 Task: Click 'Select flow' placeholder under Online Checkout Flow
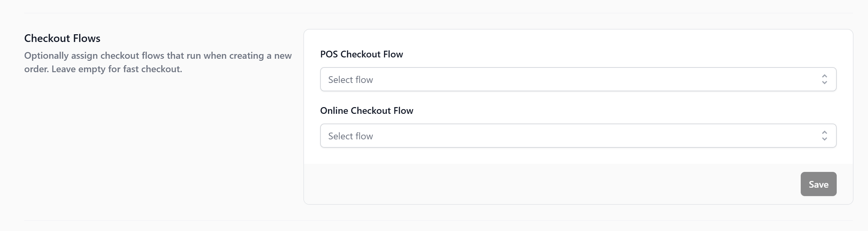tap(350, 136)
